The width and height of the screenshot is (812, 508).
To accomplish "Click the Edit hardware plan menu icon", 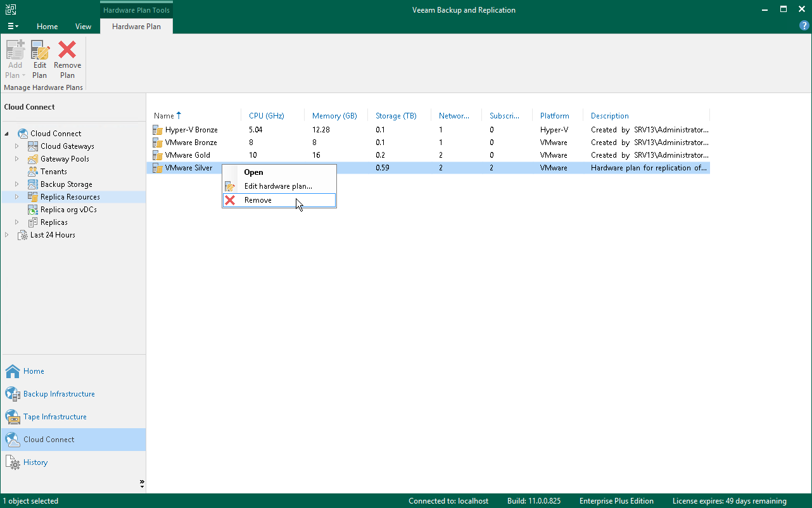I will pos(230,186).
